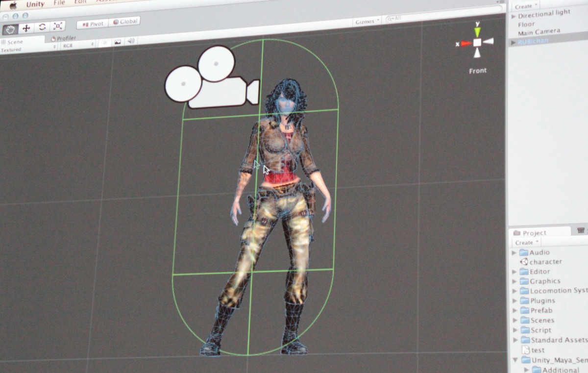Click the Plugins folder icon

pos(524,301)
